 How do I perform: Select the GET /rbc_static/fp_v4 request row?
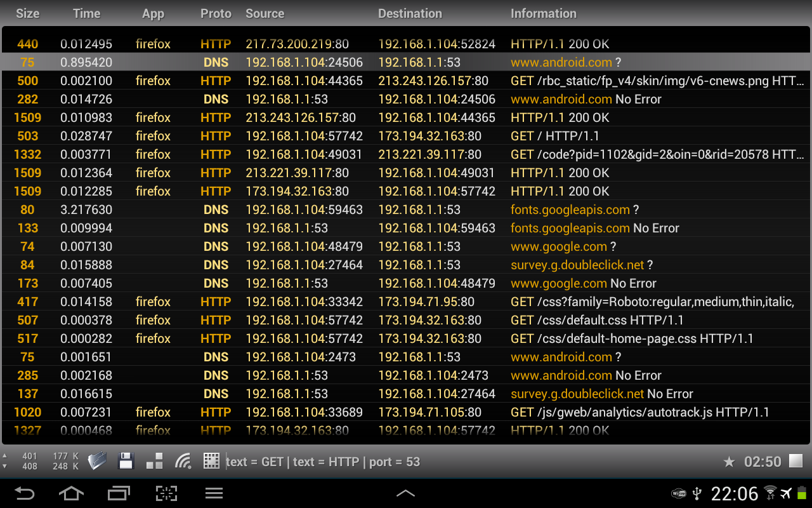406,81
